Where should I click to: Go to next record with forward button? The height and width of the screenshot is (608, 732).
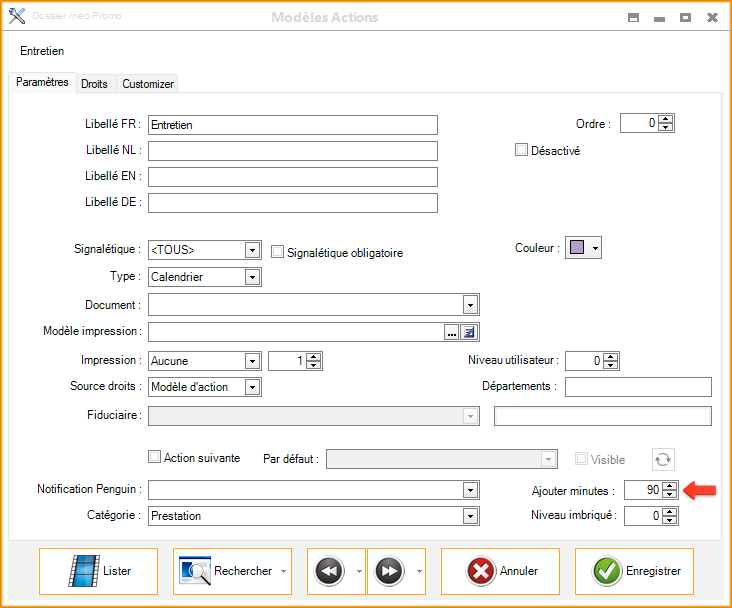(x=389, y=571)
